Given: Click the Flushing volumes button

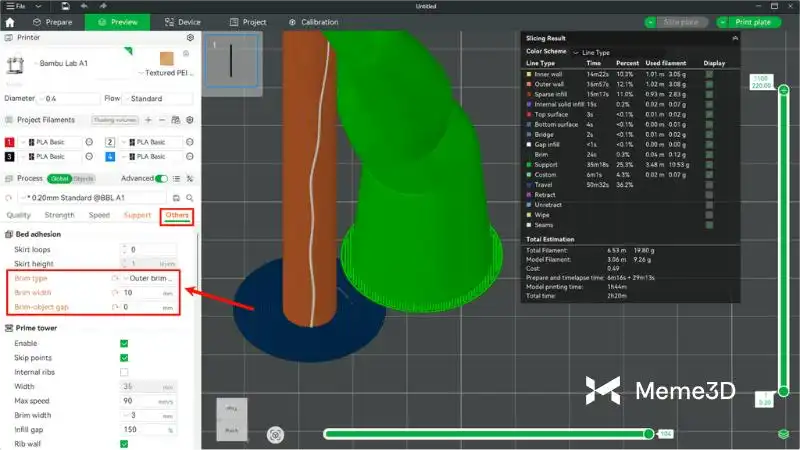Looking at the screenshot, I should (115, 120).
